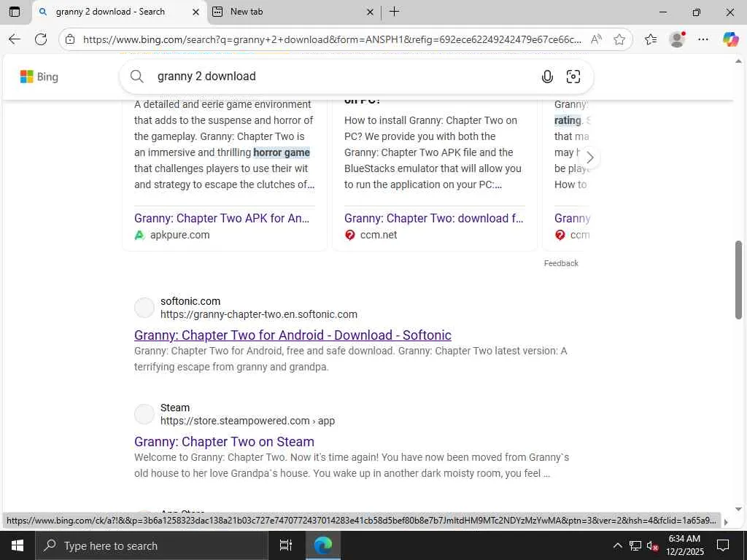Open the clock and date flyout
Viewport: 747px width, 560px height.
tap(684, 545)
